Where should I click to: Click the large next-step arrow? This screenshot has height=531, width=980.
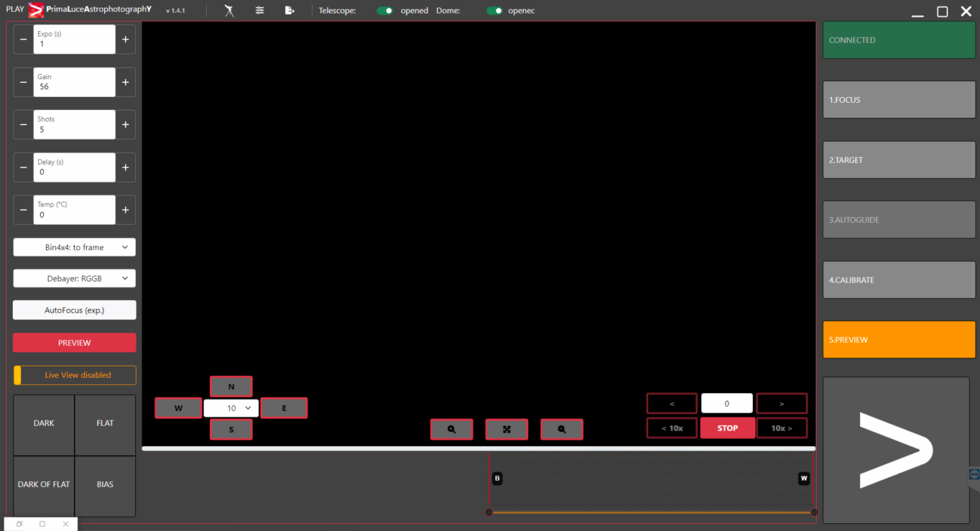point(896,450)
